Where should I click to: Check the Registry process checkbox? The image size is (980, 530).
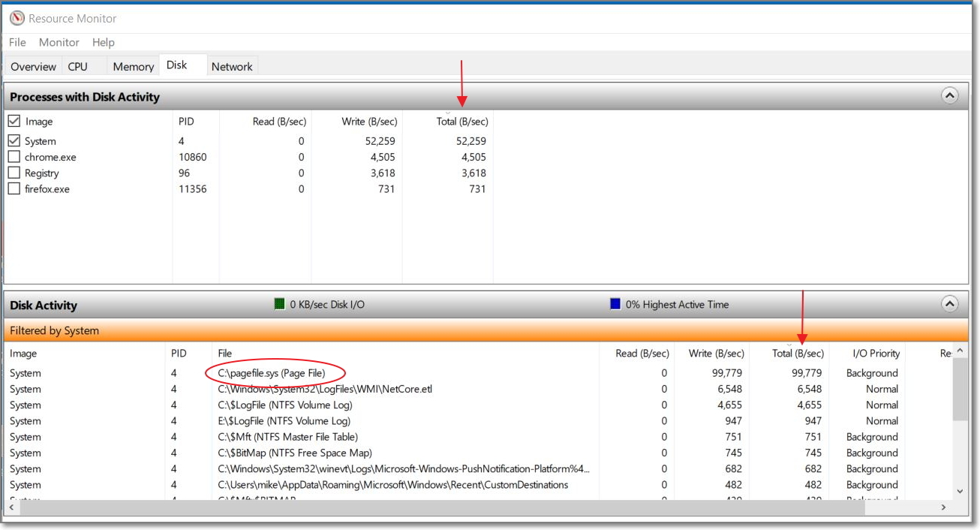14,173
